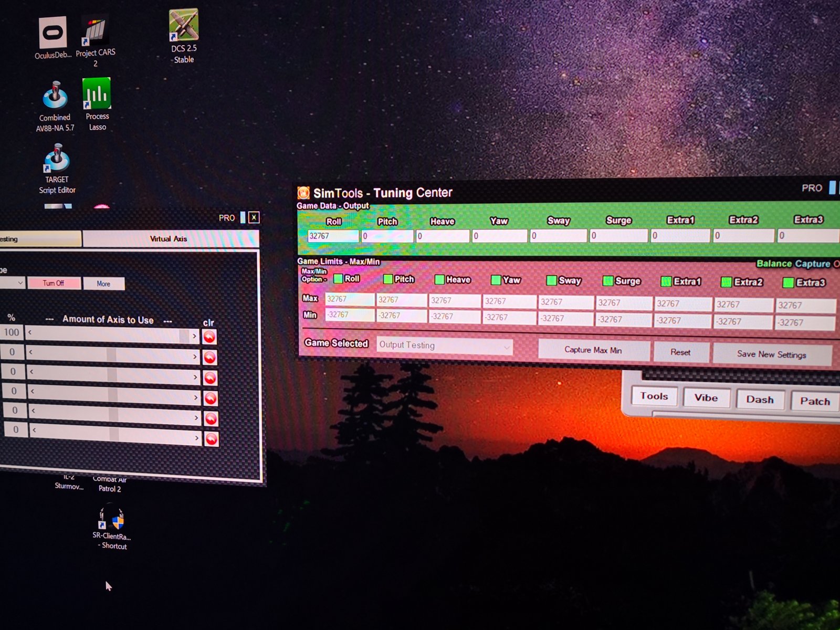
Task: Click the third axis slider thumb
Action: pyautogui.click(x=112, y=375)
